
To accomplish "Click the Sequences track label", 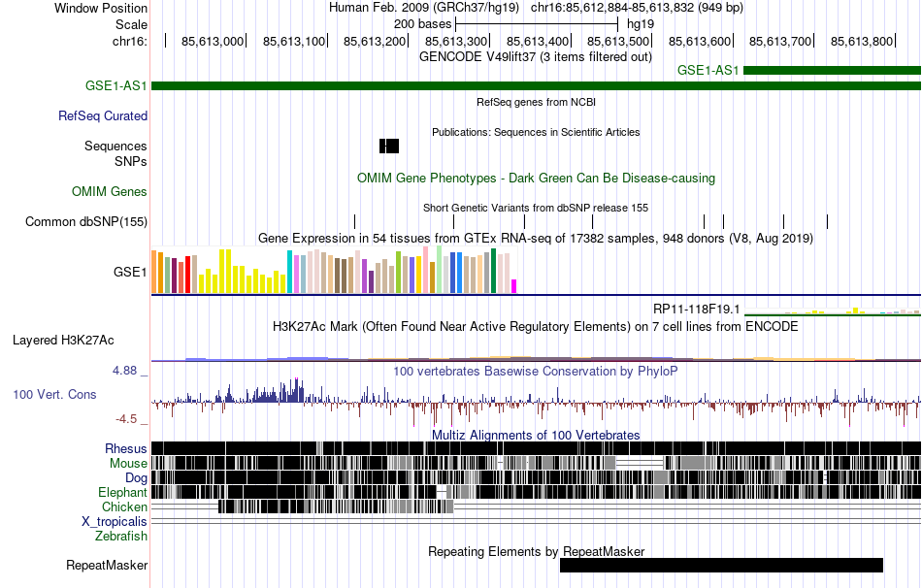I will [x=115, y=146].
